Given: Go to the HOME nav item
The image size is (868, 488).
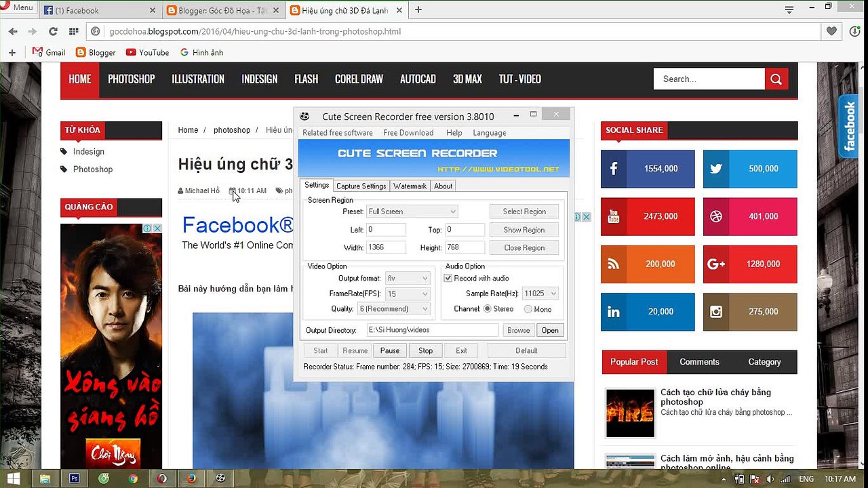Looking at the screenshot, I should (79, 79).
